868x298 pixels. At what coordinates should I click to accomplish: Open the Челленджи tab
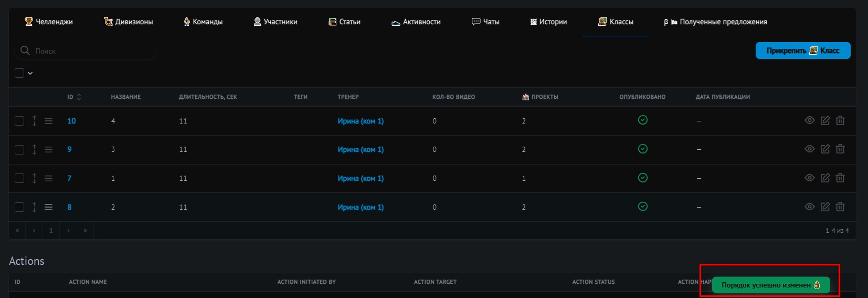[x=49, y=22]
